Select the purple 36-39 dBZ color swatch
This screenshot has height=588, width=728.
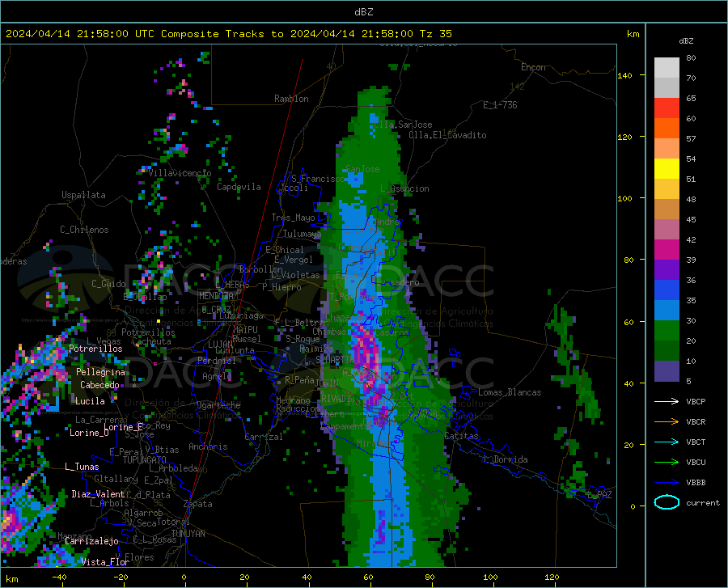(x=667, y=270)
